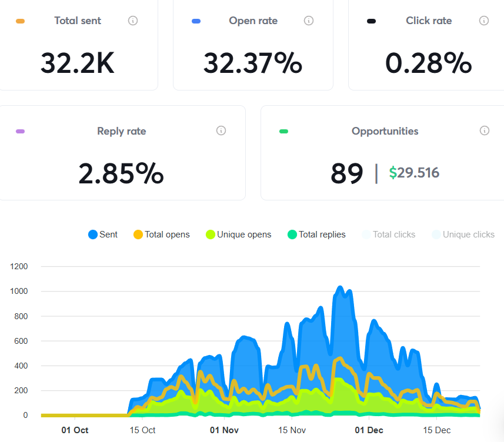Show the Total clicks chart series
Viewport: 504px width, 442px height.
pyautogui.click(x=388, y=235)
